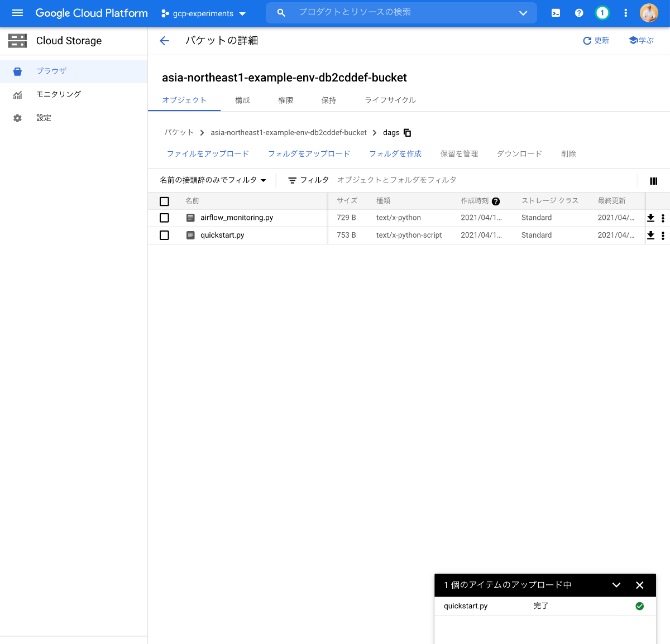The image size is (670, 644).
Task: Select ブラウザ in the sidebar
Action: coord(74,71)
